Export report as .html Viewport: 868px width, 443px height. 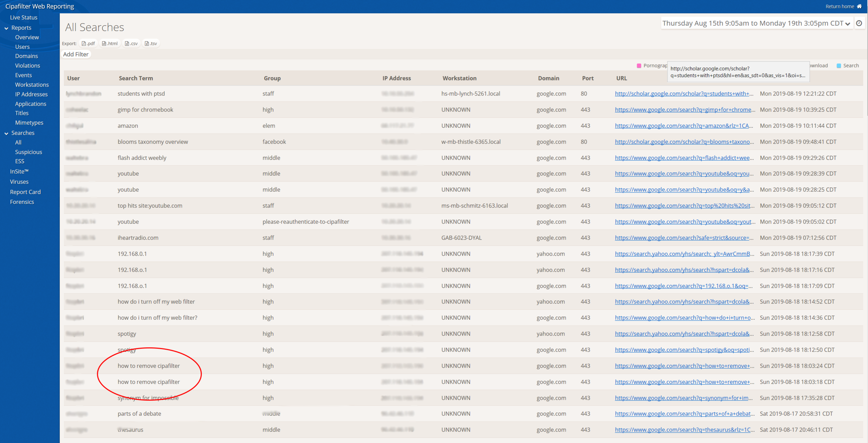(x=110, y=43)
